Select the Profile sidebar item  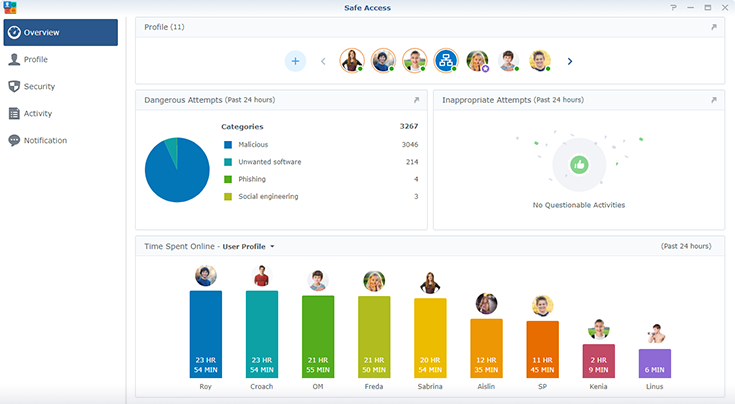(36, 60)
